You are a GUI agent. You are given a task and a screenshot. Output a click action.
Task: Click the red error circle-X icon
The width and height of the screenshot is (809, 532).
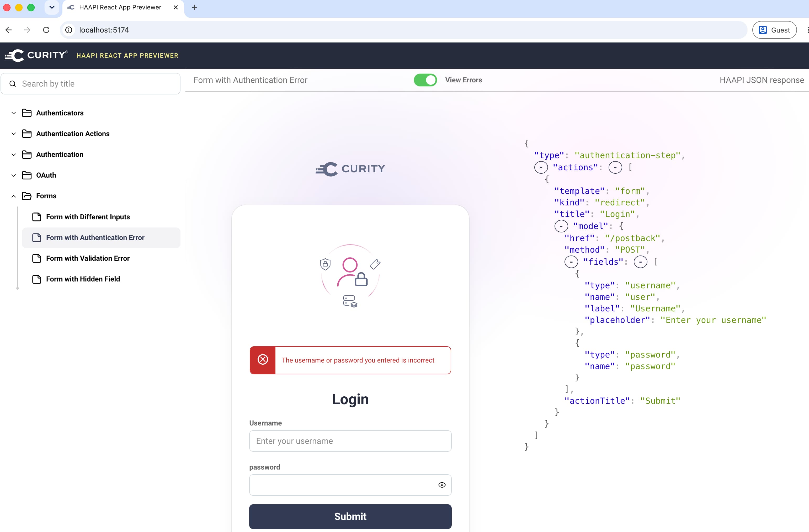(x=263, y=360)
